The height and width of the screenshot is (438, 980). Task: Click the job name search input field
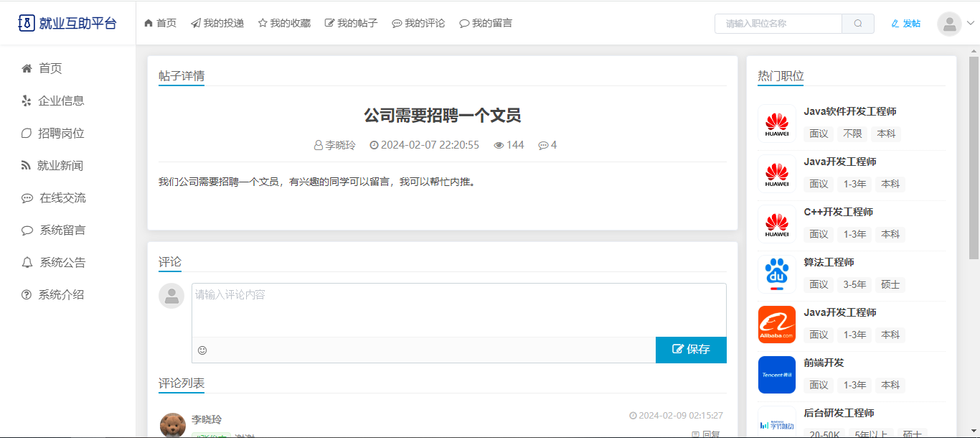778,24
